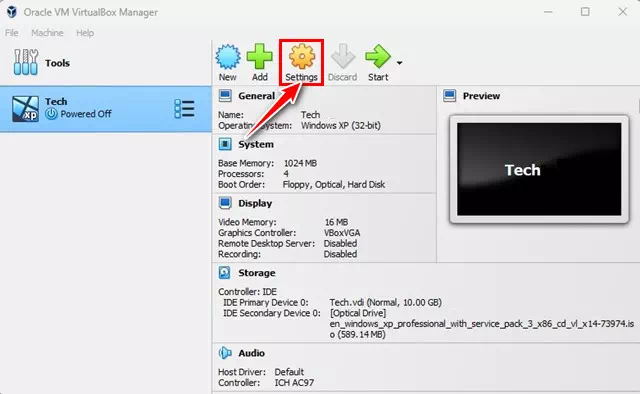Click the green Add machine icon
The image size is (640, 394).
pos(260,56)
